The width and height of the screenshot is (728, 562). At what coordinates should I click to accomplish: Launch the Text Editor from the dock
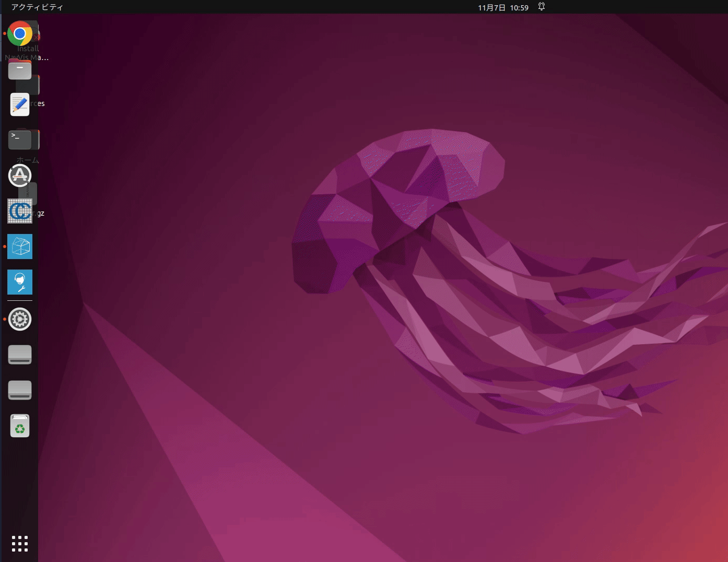pyautogui.click(x=20, y=104)
